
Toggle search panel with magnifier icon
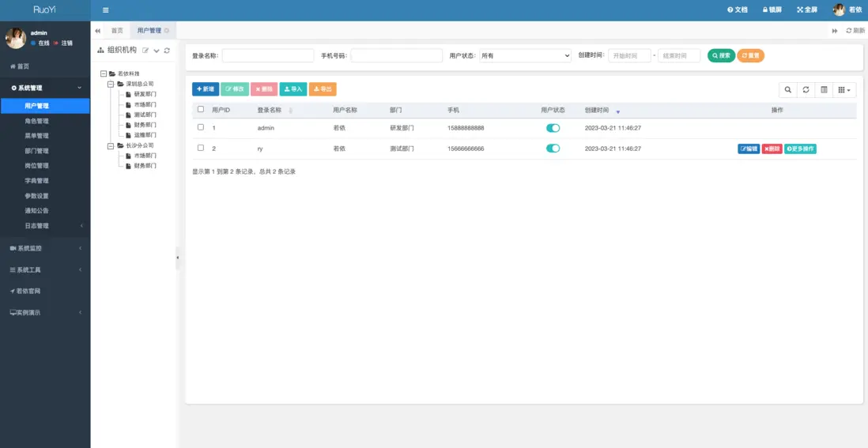tap(787, 89)
